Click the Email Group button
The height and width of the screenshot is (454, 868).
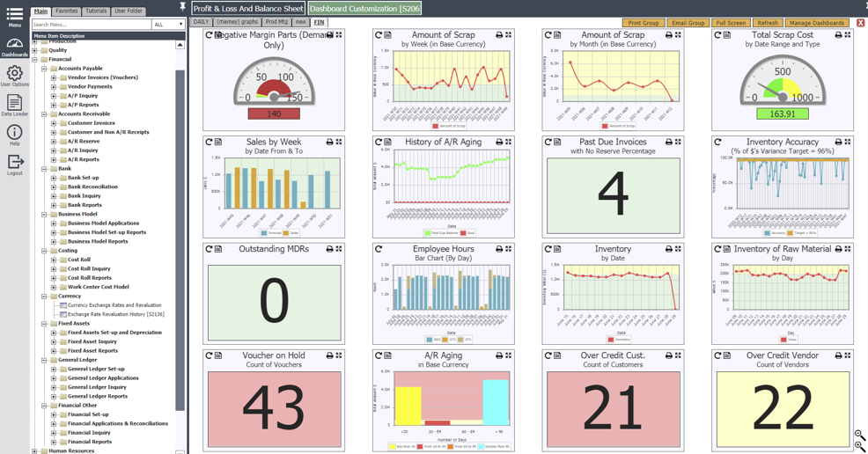pos(687,23)
